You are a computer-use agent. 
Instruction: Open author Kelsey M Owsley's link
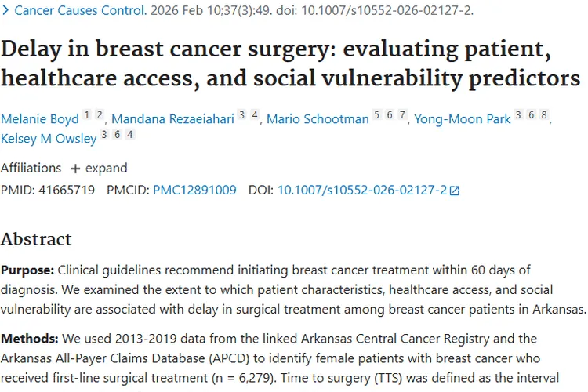pyautogui.click(x=49, y=139)
